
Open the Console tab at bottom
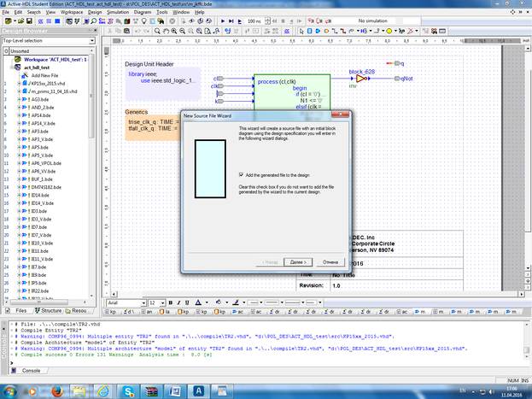click(30, 371)
